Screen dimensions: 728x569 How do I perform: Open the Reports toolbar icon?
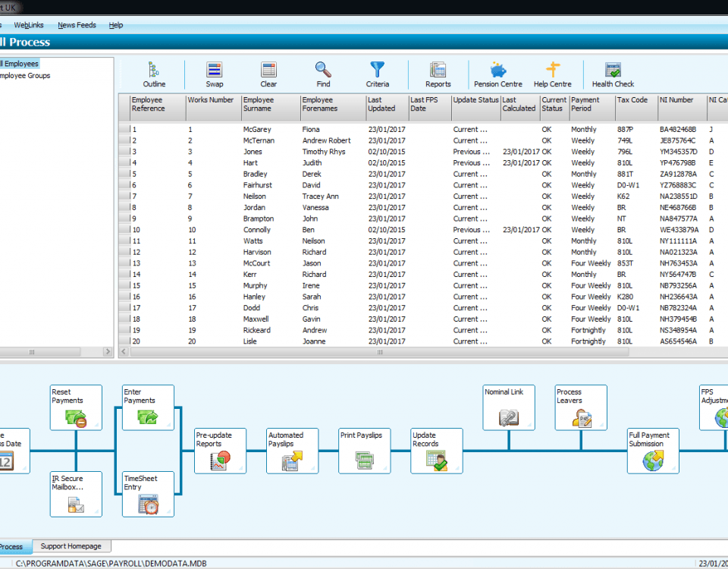(438, 74)
